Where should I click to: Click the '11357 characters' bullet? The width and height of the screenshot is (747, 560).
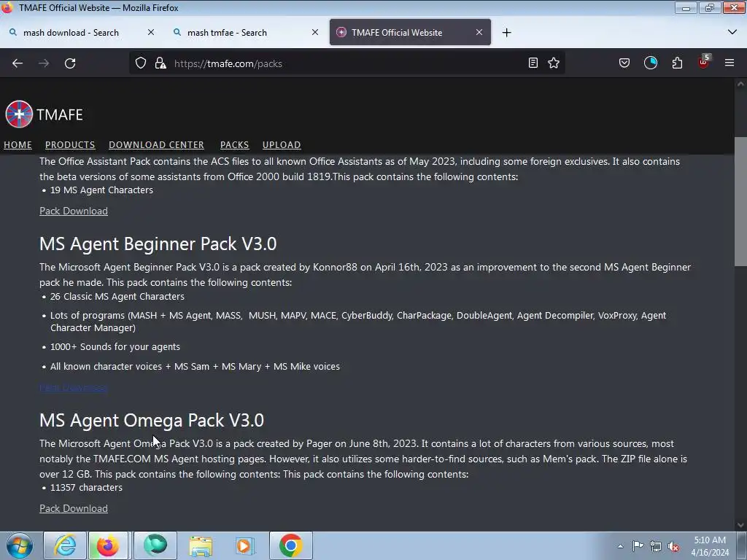pos(86,488)
